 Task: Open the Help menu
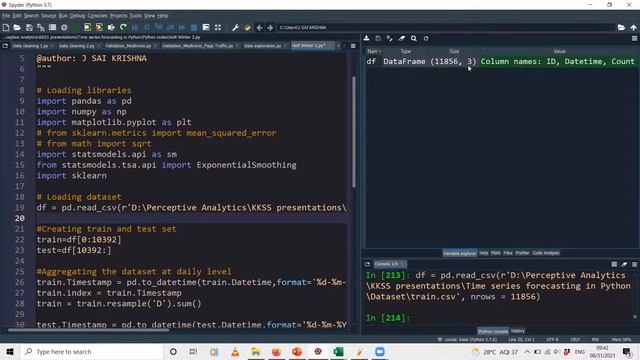pyautogui.click(x=163, y=16)
